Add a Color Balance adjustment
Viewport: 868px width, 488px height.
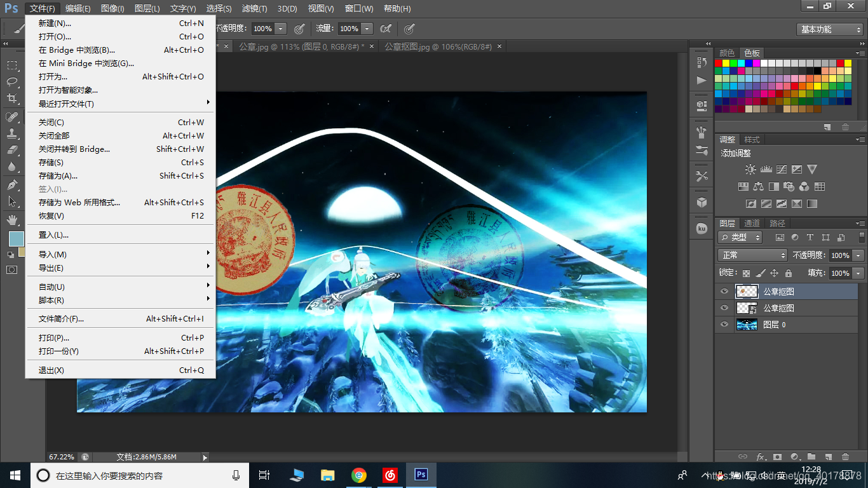[758, 187]
